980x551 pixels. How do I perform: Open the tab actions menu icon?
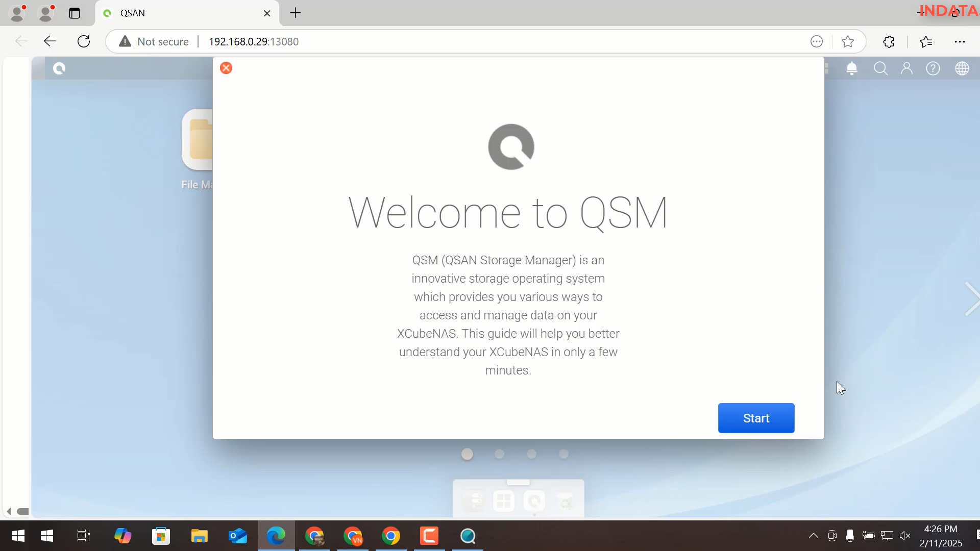click(x=75, y=13)
